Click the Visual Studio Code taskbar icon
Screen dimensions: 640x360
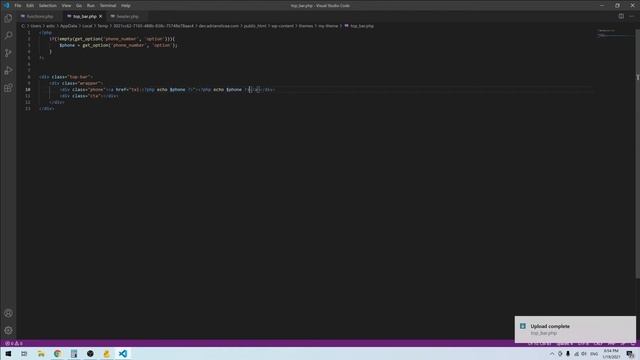122,353
